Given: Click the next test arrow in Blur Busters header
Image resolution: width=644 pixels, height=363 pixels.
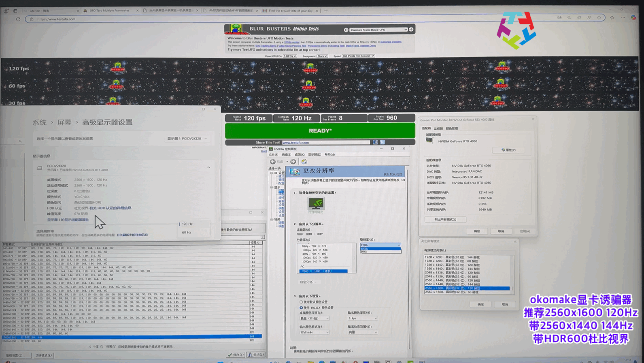Looking at the screenshot, I should tap(411, 30).
